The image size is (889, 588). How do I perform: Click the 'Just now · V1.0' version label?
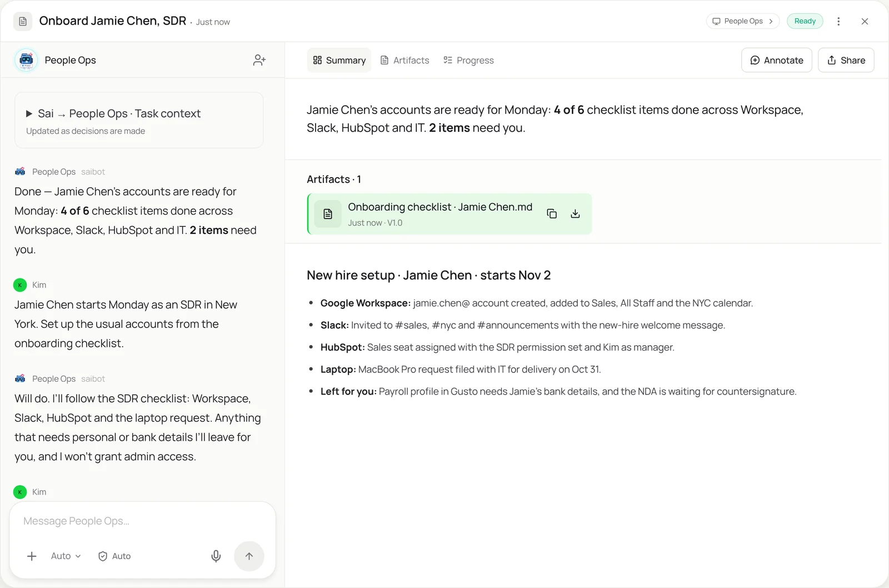click(375, 223)
